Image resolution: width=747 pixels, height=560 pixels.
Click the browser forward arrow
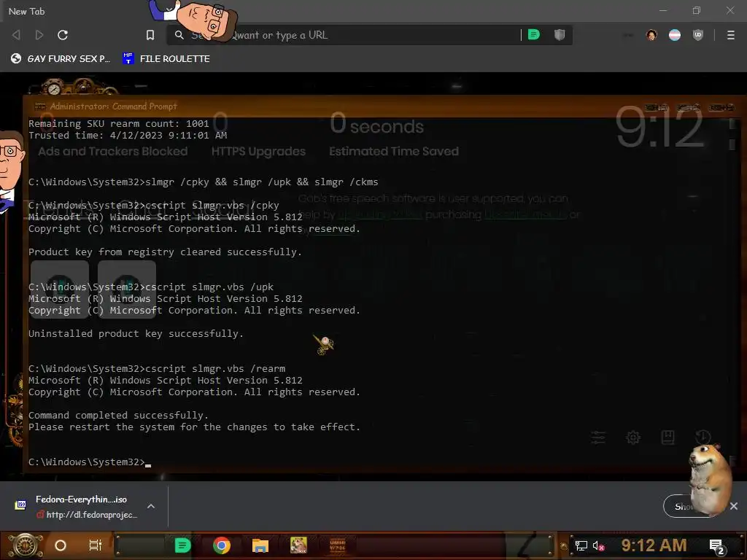[39, 35]
